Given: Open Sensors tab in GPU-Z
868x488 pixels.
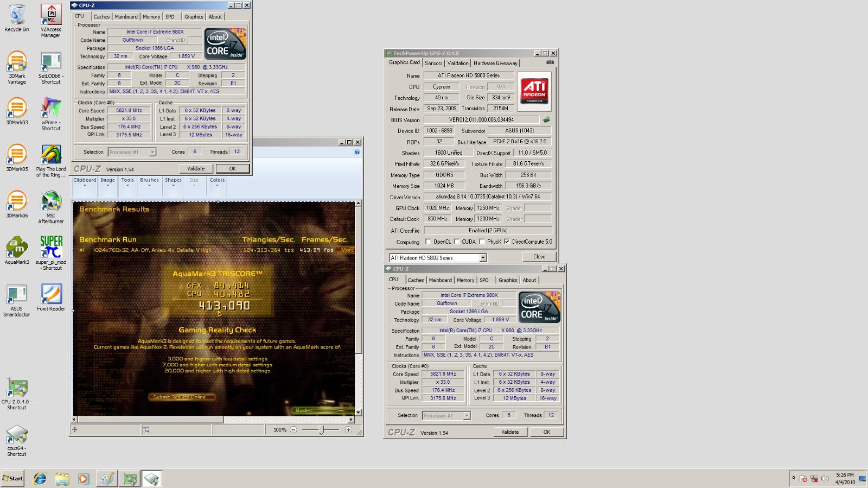Looking at the screenshot, I should (x=433, y=63).
